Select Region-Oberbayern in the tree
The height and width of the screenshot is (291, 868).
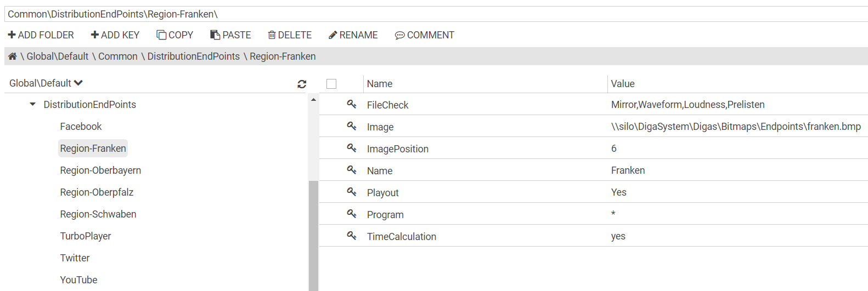coord(100,170)
